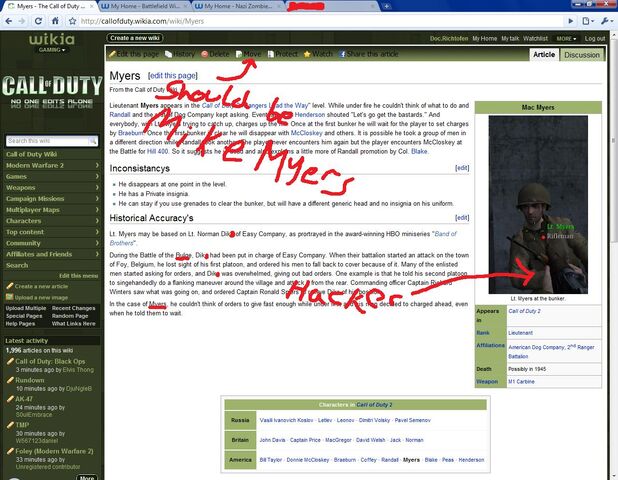Viewport: 618px width, 480px height.
Task: Open the Hill 400 article link
Action: coord(157,151)
